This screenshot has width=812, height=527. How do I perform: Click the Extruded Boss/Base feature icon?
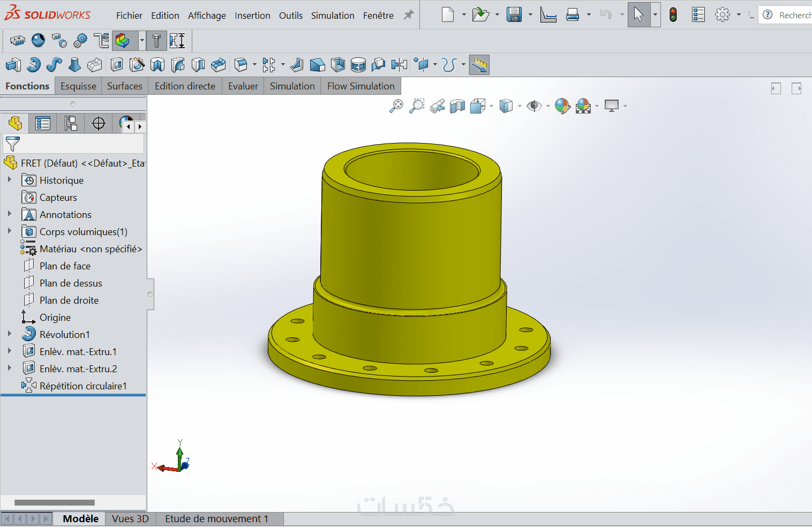click(x=13, y=65)
